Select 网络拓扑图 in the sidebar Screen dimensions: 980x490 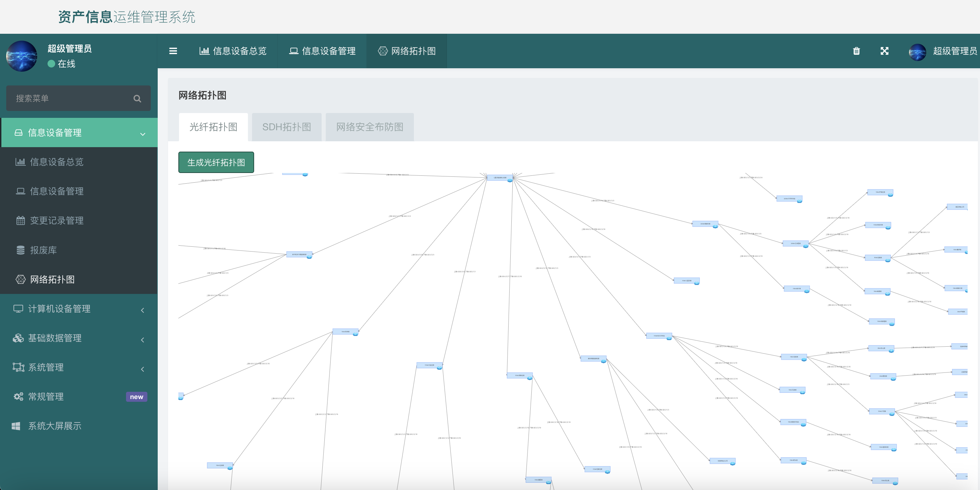pyautogui.click(x=79, y=279)
